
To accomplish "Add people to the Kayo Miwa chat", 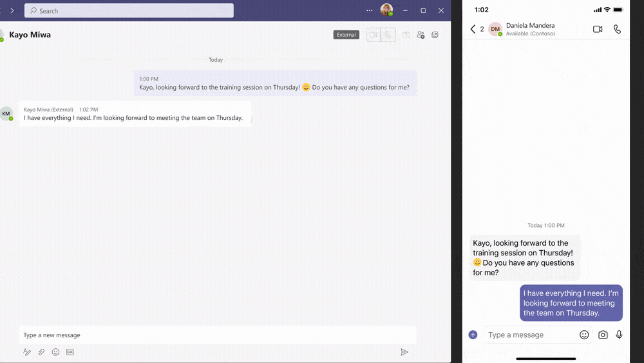I will [x=421, y=35].
